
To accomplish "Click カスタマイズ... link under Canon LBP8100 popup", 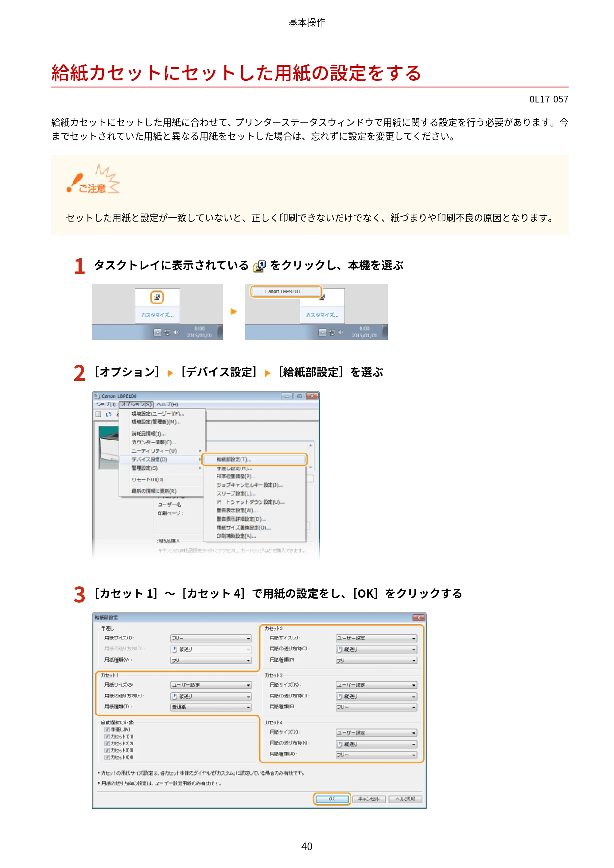I will (x=322, y=315).
